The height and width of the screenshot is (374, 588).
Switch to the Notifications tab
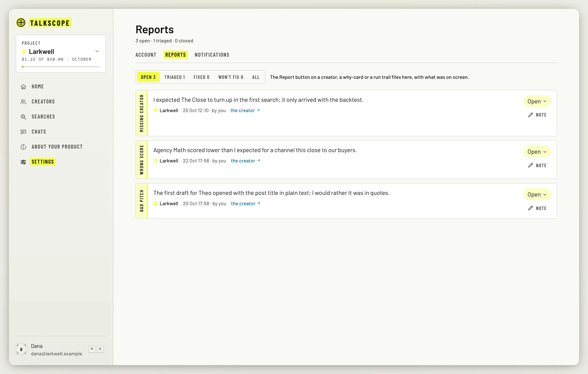click(212, 55)
